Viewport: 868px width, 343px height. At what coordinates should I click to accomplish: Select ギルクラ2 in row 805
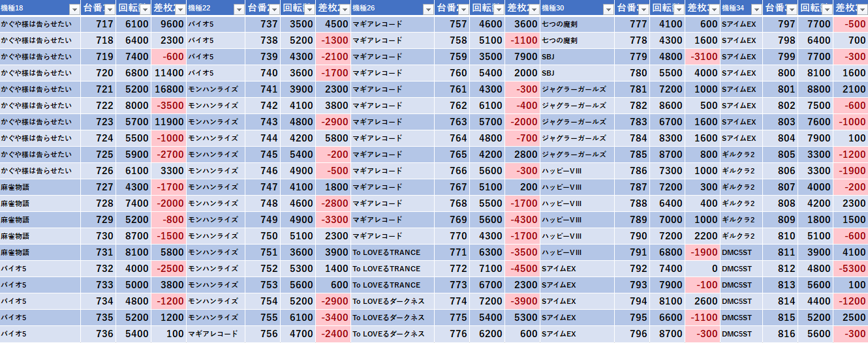[x=741, y=155]
